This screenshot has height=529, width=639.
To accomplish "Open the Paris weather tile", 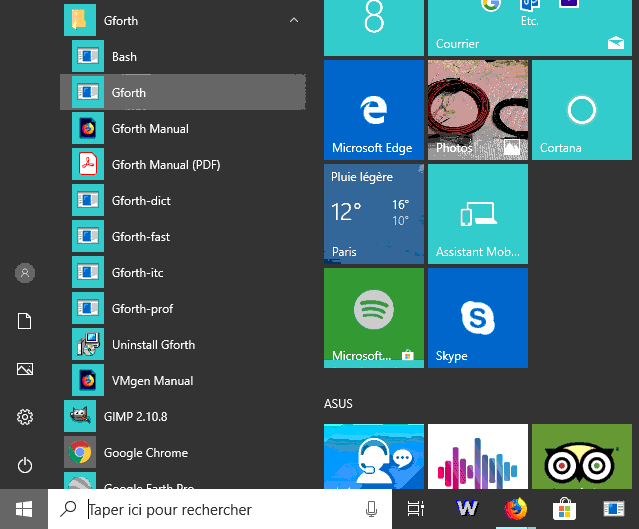I will (374, 214).
